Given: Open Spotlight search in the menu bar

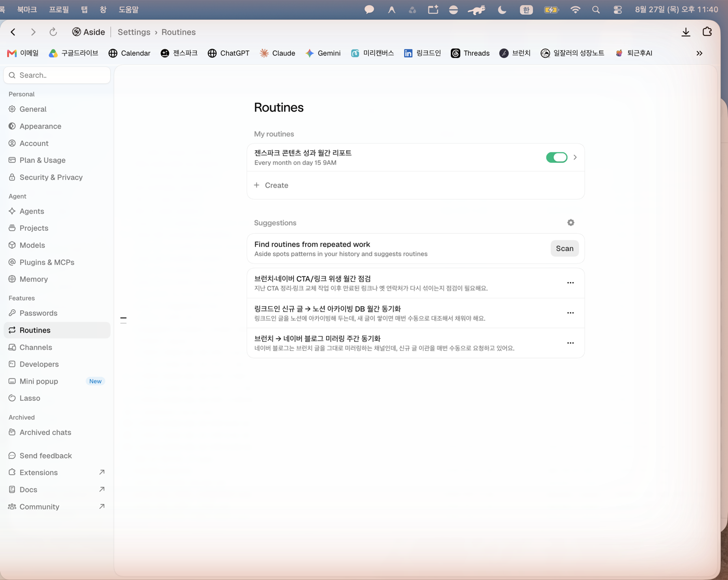Looking at the screenshot, I should click(596, 9).
